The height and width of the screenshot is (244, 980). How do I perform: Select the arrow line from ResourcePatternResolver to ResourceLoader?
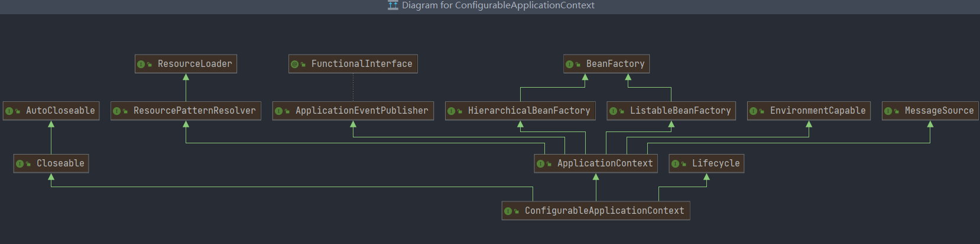(186, 90)
